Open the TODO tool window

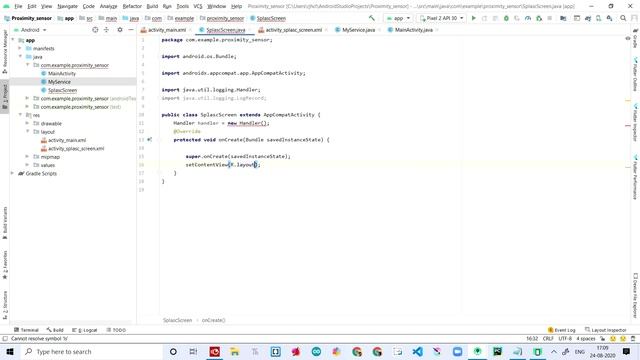(x=116, y=330)
